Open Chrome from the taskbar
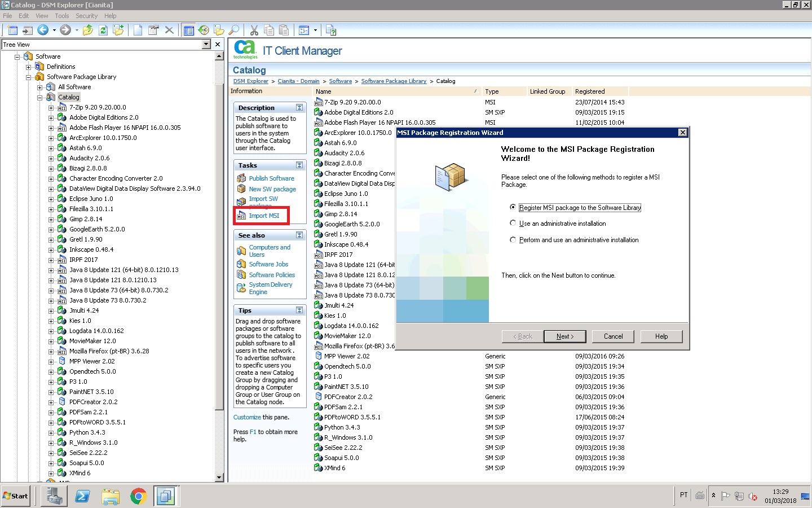812x508 pixels. [138, 496]
